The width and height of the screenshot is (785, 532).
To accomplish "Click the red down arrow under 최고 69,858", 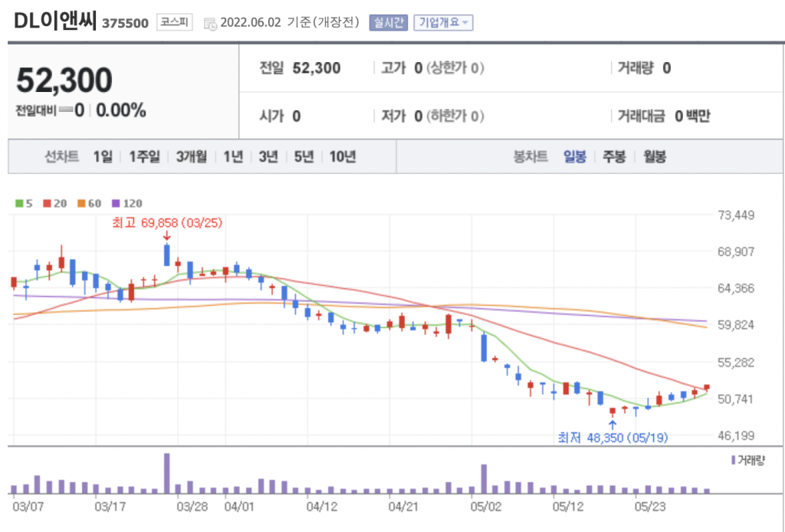I will (167, 236).
